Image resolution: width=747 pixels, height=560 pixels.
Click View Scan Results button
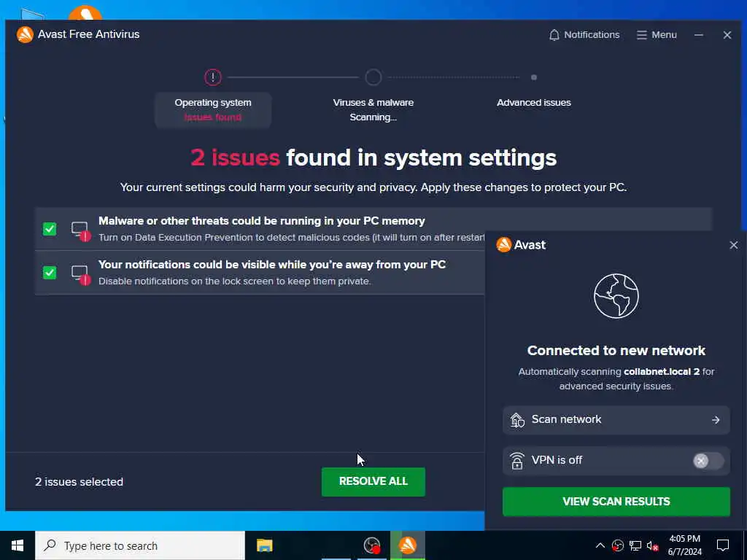[616, 502]
